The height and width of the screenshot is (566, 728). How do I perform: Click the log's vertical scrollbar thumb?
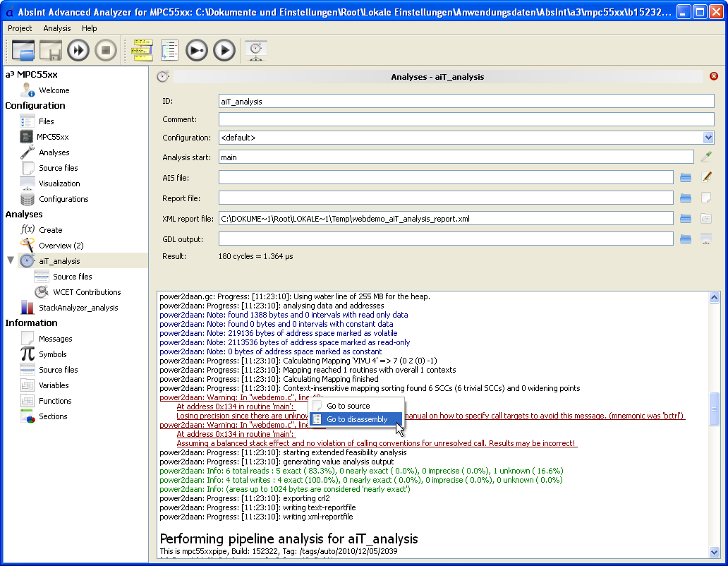(x=714, y=409)
